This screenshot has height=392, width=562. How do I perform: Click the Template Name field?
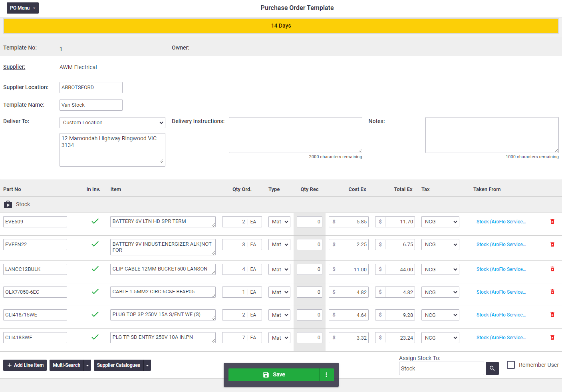coord(91,105)
